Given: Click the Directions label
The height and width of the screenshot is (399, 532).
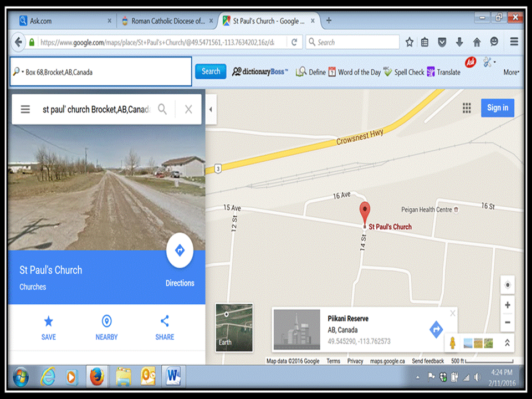Looking at the screenshot, I should pyautogui.click(x=180, y=283).
